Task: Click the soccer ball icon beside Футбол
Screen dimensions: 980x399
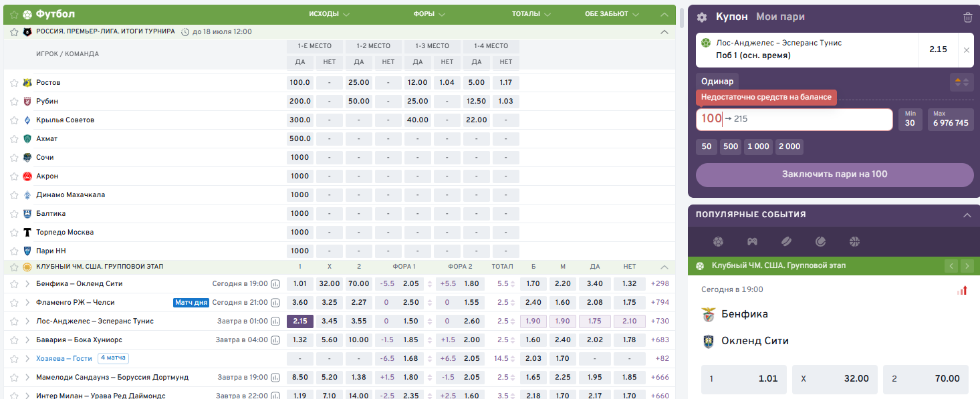Action: point(27,14)
